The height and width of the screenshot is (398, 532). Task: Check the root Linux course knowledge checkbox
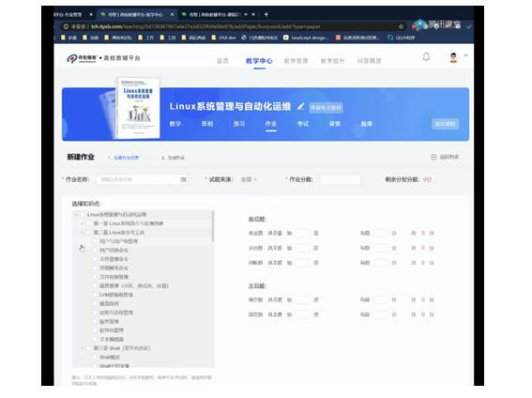tap(83, 214)
